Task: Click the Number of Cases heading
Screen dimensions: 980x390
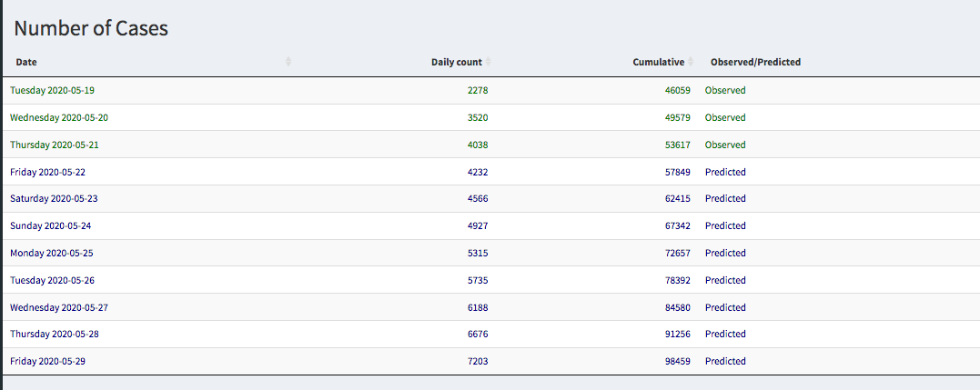Action: (x=91, y=28)
